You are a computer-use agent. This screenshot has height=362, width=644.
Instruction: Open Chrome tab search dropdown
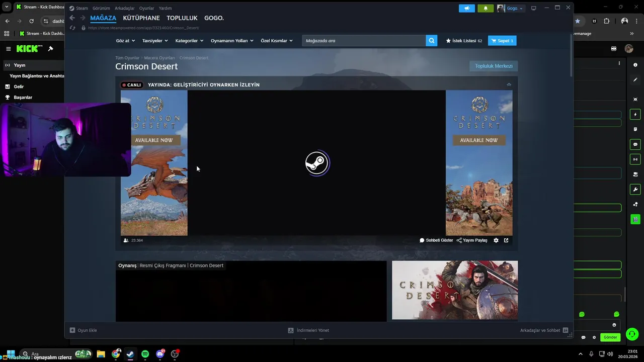tap(6, 7)
